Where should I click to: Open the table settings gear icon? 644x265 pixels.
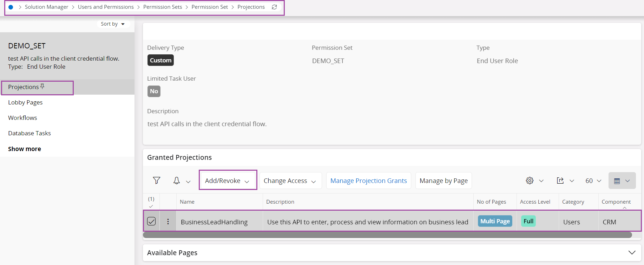pyautogui.click(x=530, y=181)
